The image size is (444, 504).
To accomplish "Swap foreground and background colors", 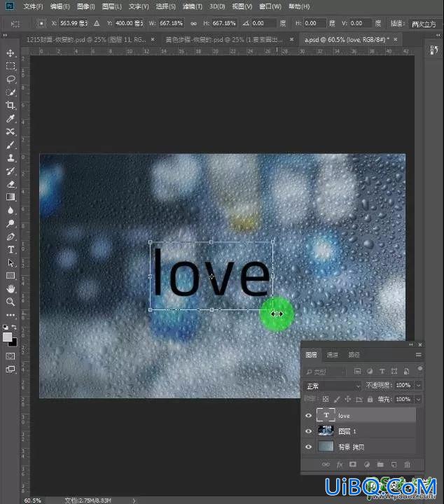I will pos(14,327).
